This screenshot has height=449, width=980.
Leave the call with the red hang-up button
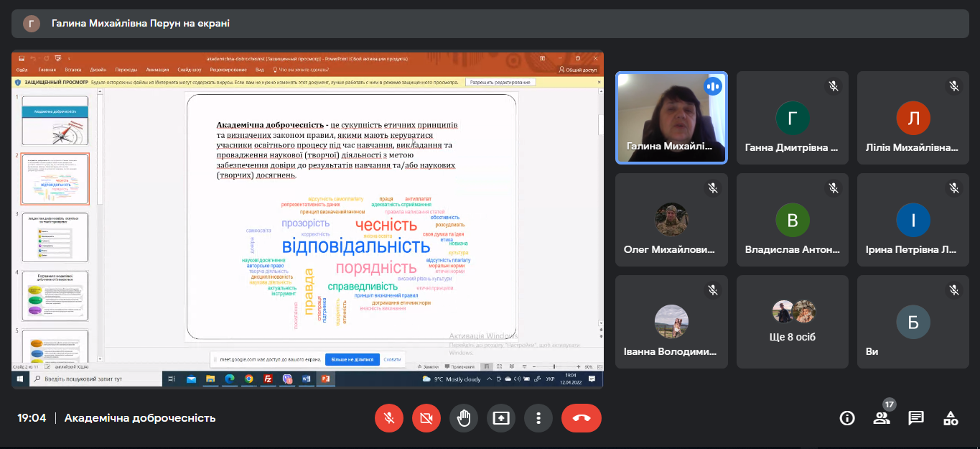click(x=582, y=418)
